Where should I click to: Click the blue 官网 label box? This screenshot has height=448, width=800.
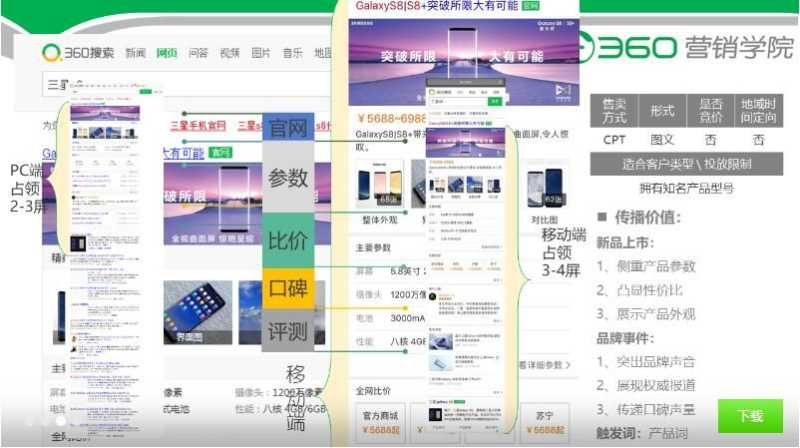[288, 128]
